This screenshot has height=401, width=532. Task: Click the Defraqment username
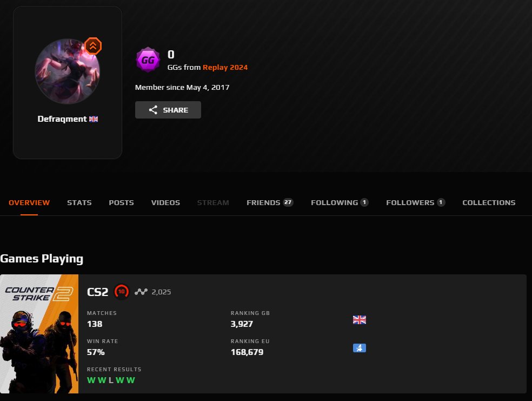[62, 119]
